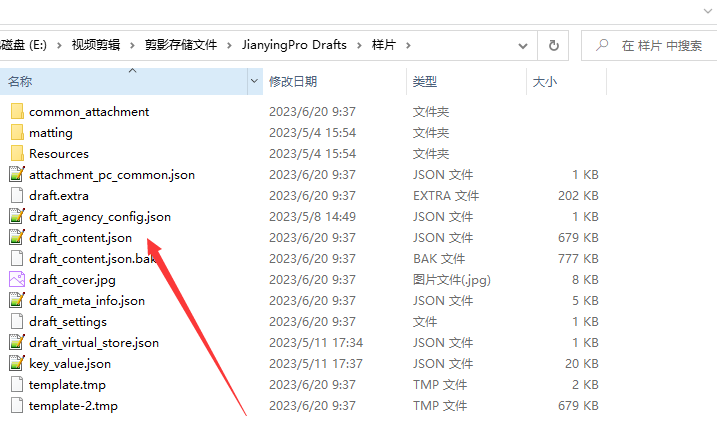
Task: Go to JianyingPro Drafts in the breadcrumb
Action: [x=294, y=45]
